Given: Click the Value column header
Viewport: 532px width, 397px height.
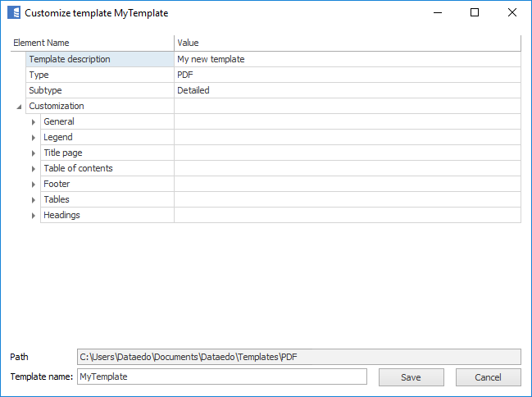Looking at the screenshot, I should point(347,43).
